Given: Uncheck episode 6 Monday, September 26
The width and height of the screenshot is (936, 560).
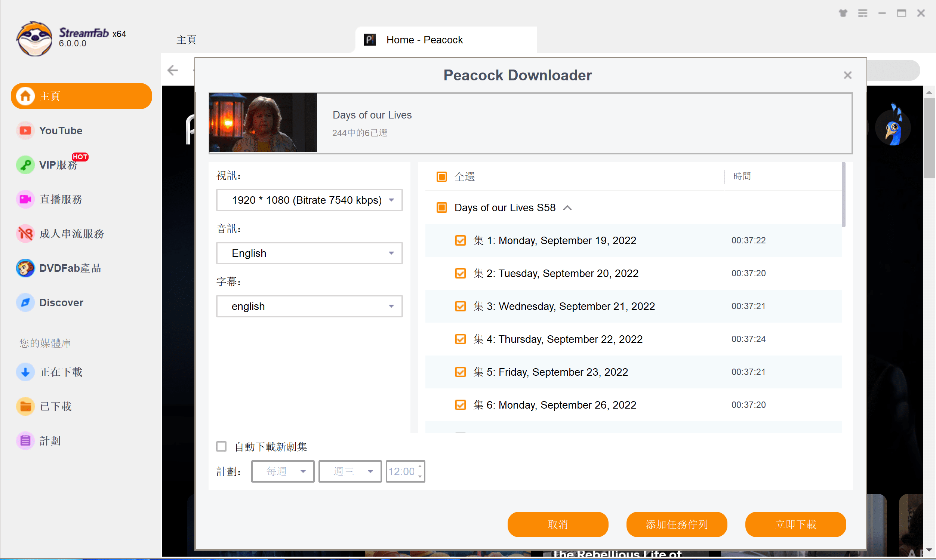Looking at the screenshot, I should [x=460, y=405].
